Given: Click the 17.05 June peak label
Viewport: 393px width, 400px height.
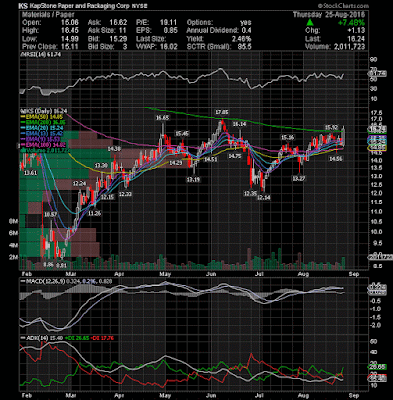Looking at the screenshot, I should (x=222, y=112).
